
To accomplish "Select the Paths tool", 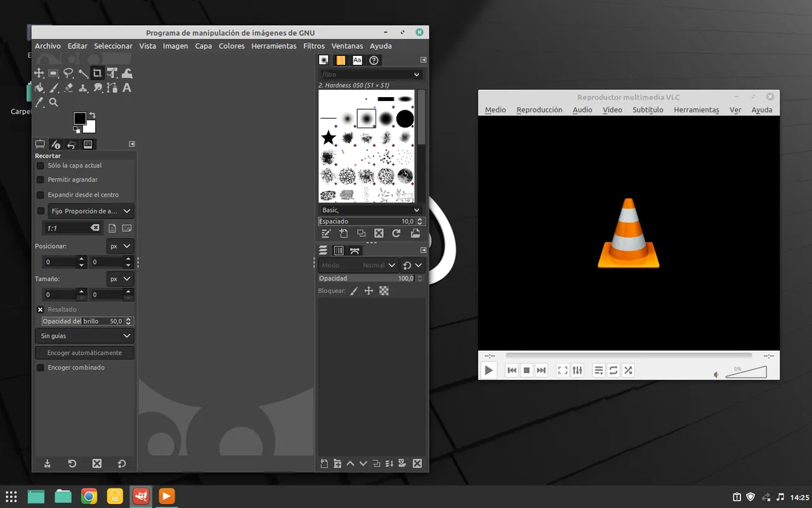I will [112, 88].
